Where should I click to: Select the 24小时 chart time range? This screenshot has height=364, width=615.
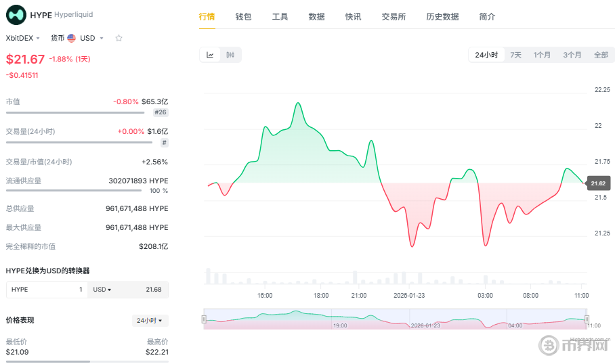click(x=486, y=55)
